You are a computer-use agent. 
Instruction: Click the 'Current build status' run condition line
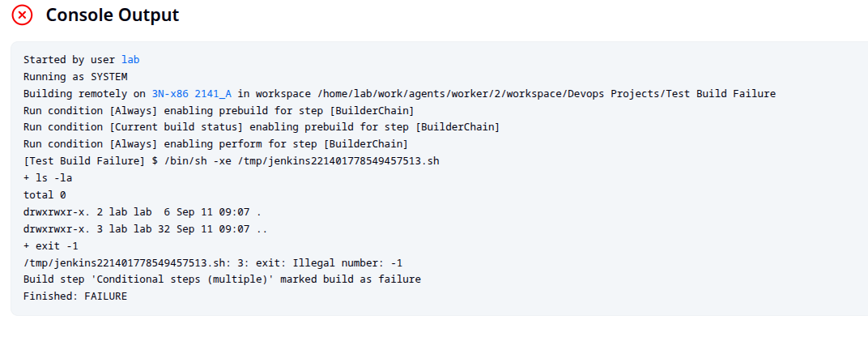(262, 127)
